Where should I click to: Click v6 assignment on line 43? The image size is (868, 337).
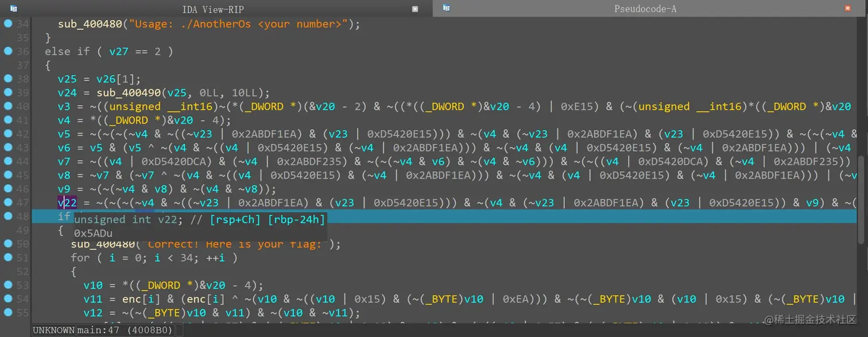[64, 148]
